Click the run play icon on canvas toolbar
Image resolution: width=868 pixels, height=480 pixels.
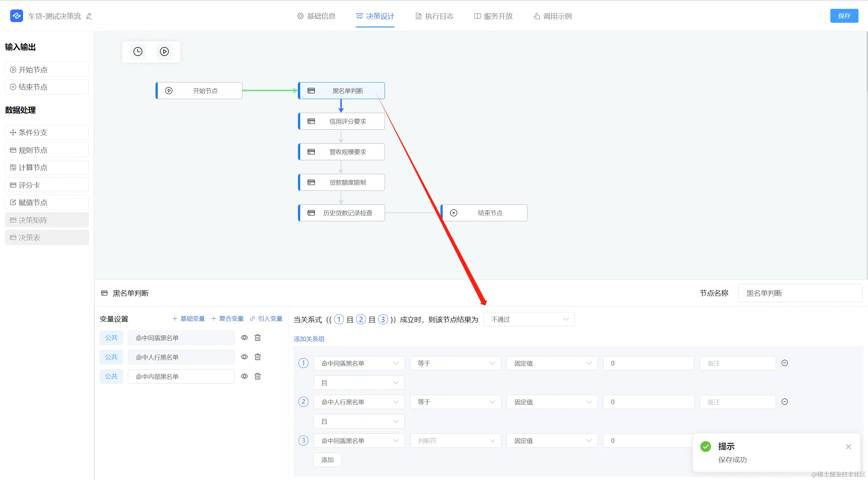(x=164, y=52)
